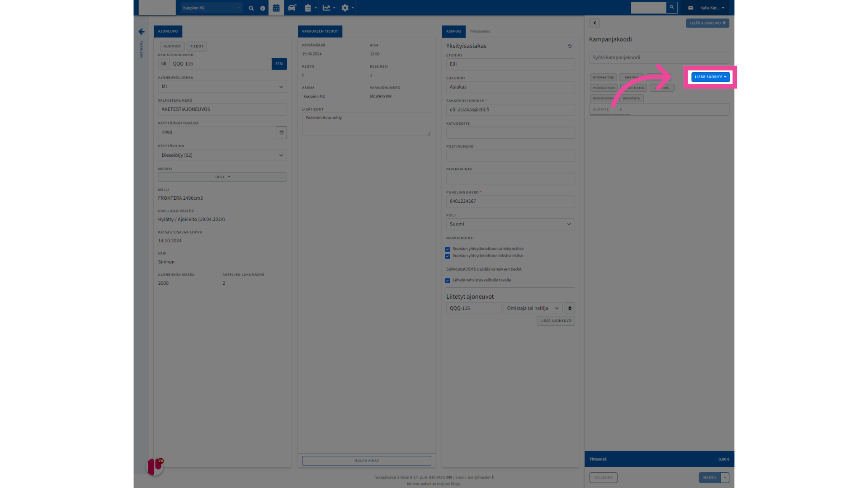Toggle email contact consent checkbox
Screen dimensions: 868x488
coord(448,249)
